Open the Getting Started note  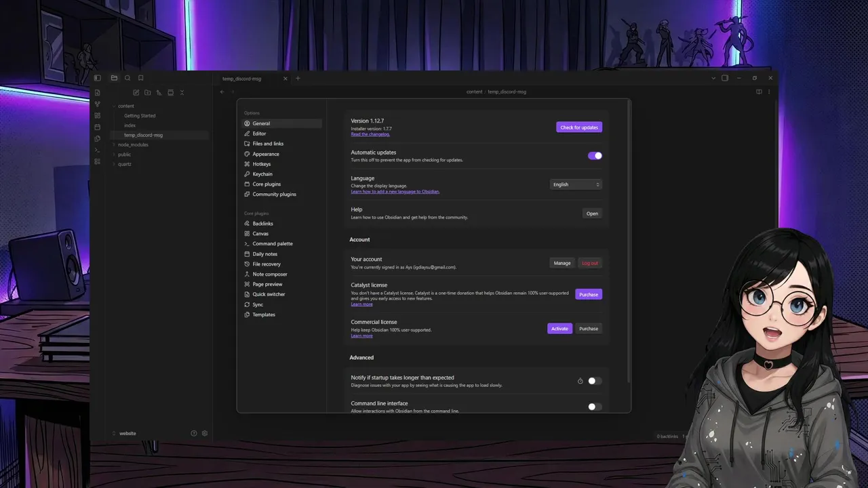tap(140, 116)
